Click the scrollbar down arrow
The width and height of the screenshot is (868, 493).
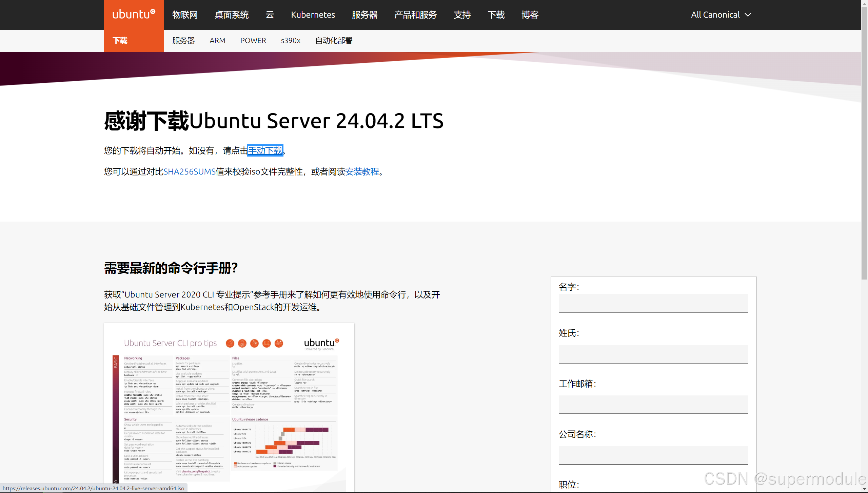pos(864,489)
